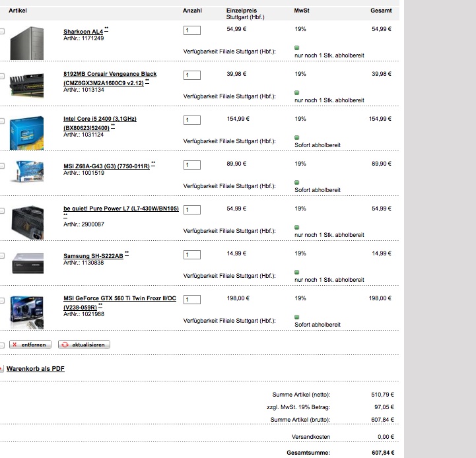Viewport: 476px width, 458px height.
Task: Open the MSI GeForce GTX 560 Ti link
Action: point(119,303)
